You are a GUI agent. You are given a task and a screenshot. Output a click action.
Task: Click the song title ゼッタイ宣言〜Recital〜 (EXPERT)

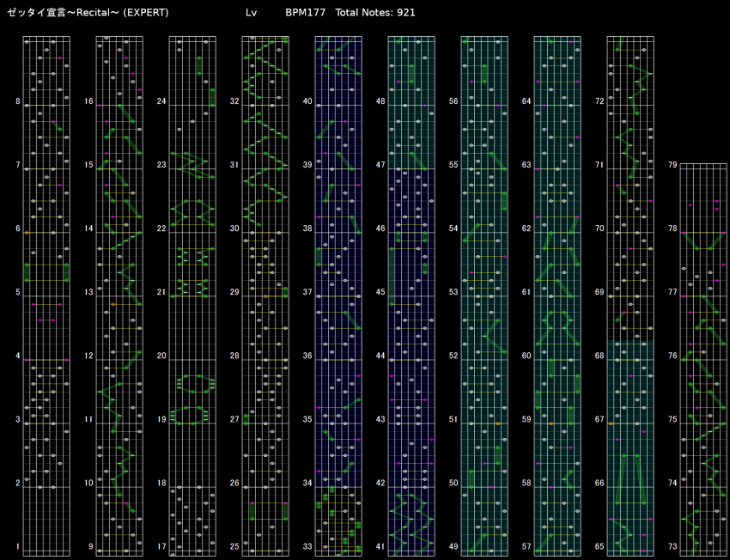(88, 13)
